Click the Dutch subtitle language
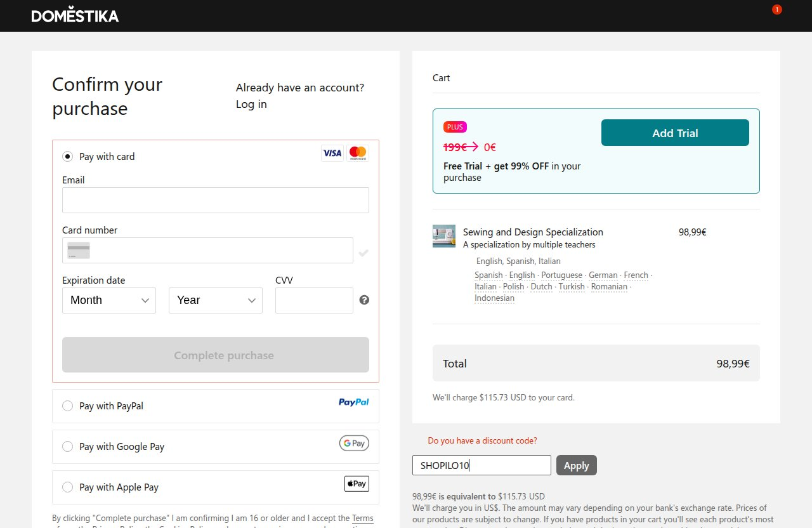This screenshot has width=812, height=528. tap(542, 287)
